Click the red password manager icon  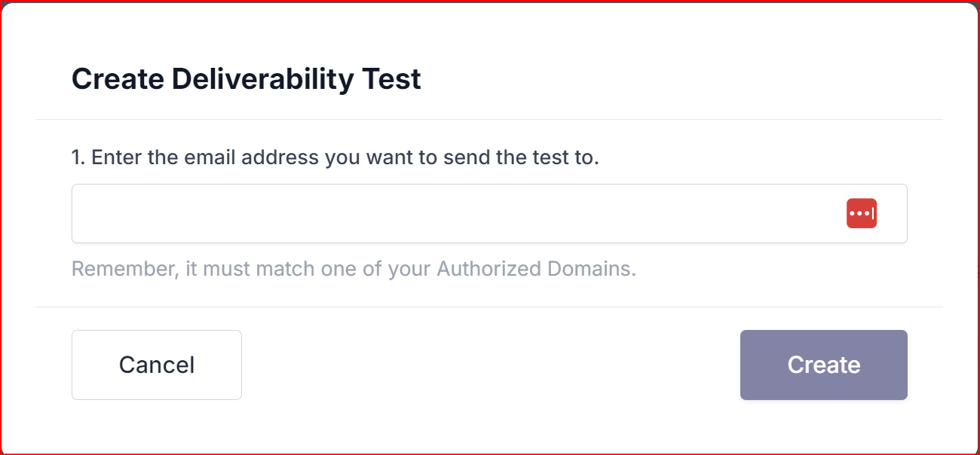point(862,213)
